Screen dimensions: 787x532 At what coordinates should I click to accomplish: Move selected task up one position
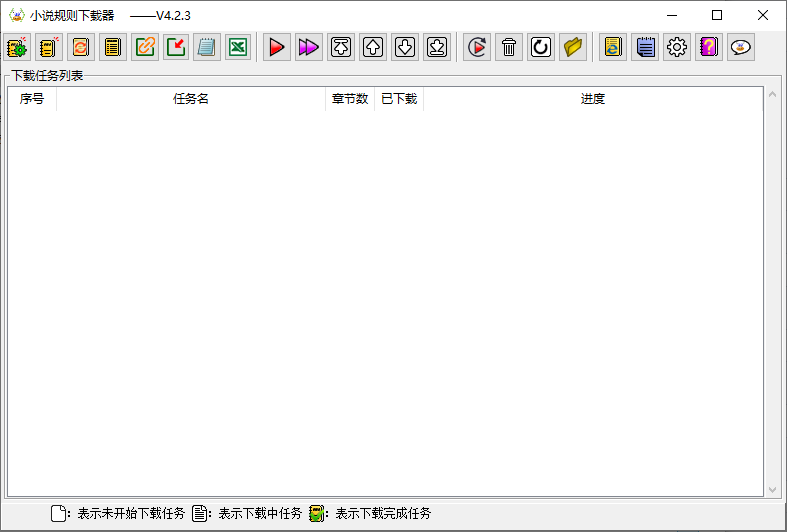(373, 47)
